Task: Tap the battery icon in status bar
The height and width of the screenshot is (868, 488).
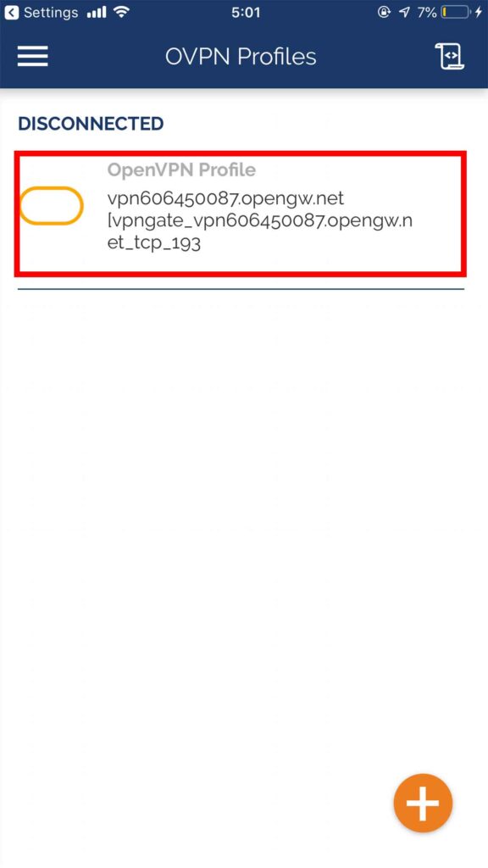Action: 455,12
